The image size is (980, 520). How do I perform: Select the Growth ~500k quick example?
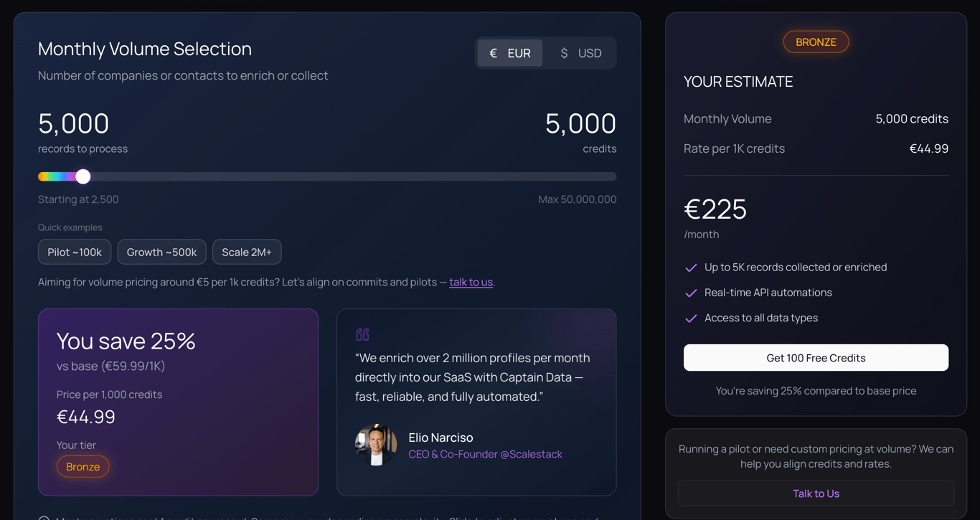(x=161, y=252)
